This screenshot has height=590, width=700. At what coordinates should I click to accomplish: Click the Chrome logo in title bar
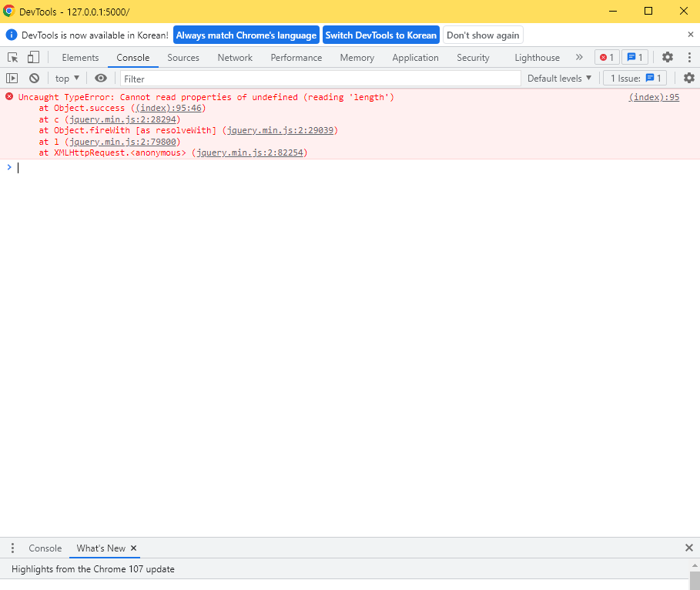click(x=9, y=11)
